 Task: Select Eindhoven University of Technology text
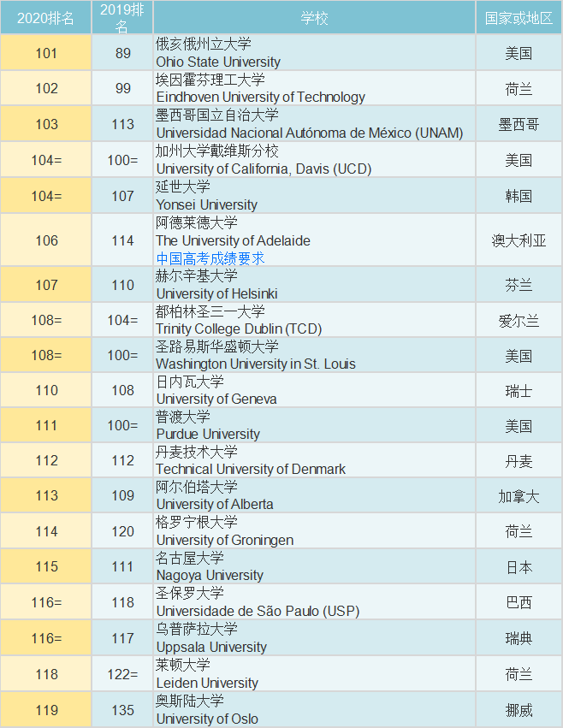coord(261,97)
